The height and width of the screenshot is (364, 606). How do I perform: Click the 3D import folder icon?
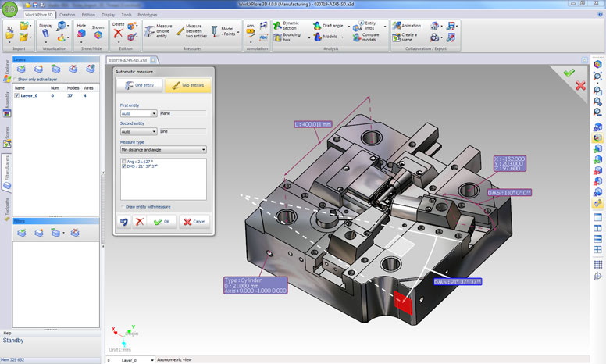[9, 35]
